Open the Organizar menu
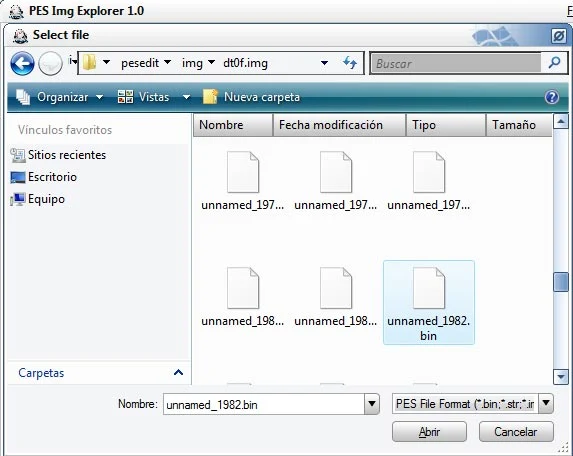This screenshot has width=573, height=456. 60,97
